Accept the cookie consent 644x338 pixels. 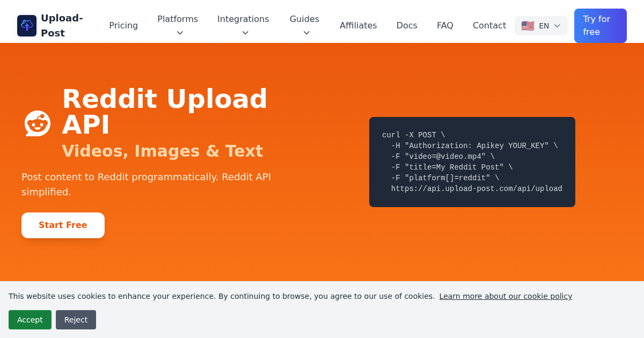click(30, 320)
